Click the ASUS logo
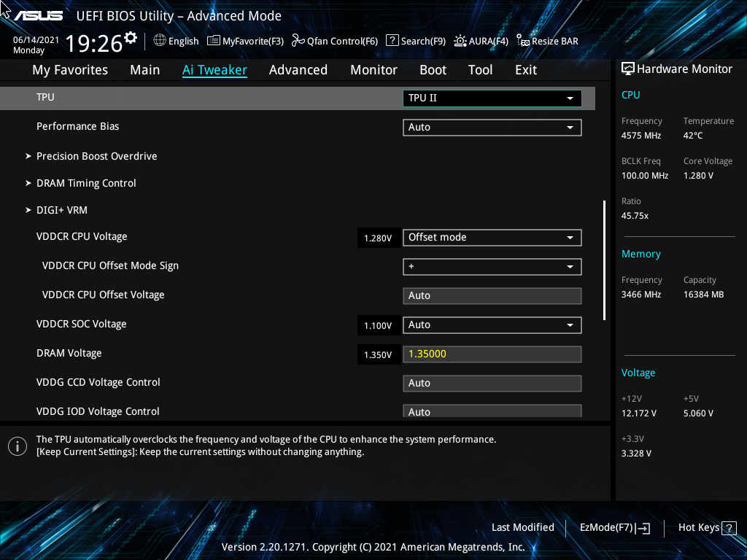Image resolution: width=747 pixels, height=560 pixels. click(38, 16)
